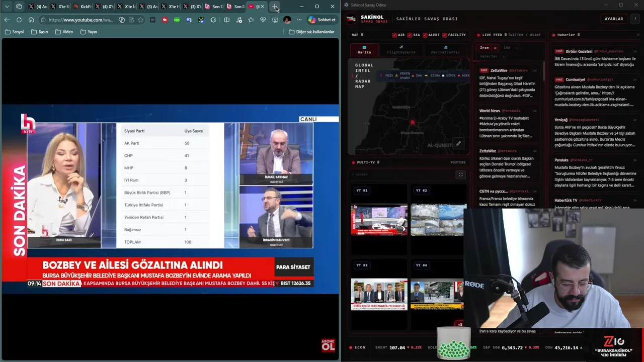Open the browser three-dot settings menu
Screen dimensions: 644x362
[x=299, y=20]
